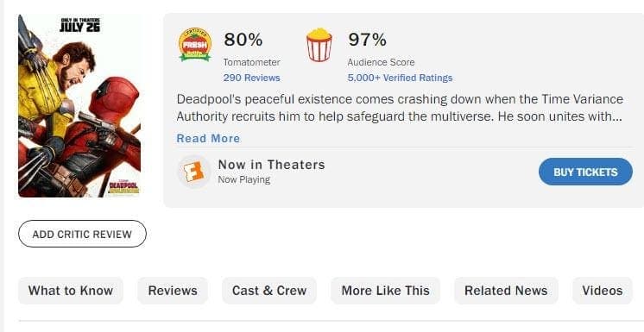
Task: Expand synopsis with Read More
Action: click(x=208, y=138)
